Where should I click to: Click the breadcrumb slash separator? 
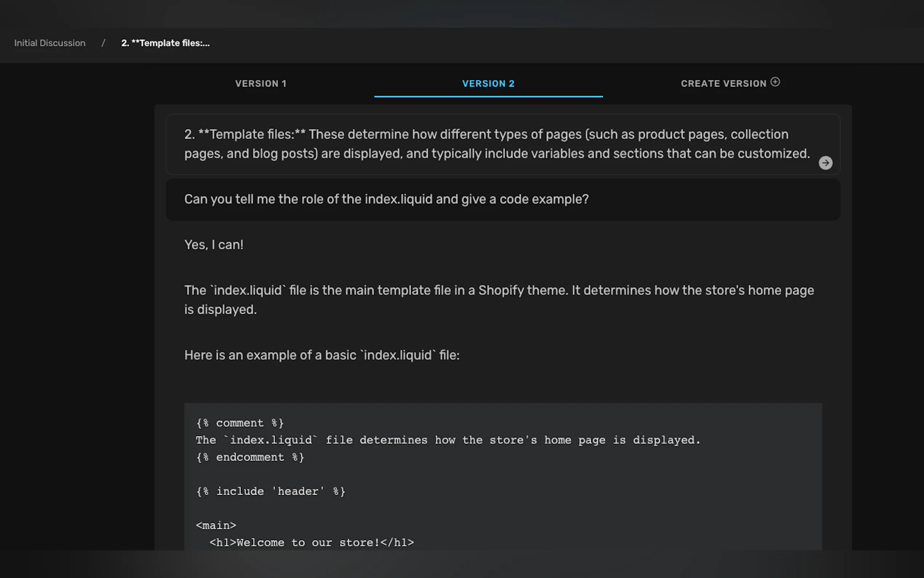(x=103, y=43)
